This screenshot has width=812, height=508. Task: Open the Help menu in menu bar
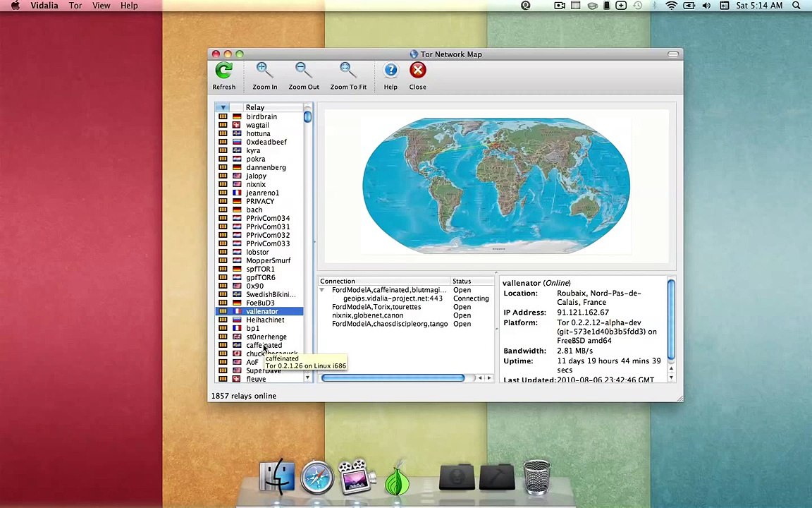(x=129, y=6)
